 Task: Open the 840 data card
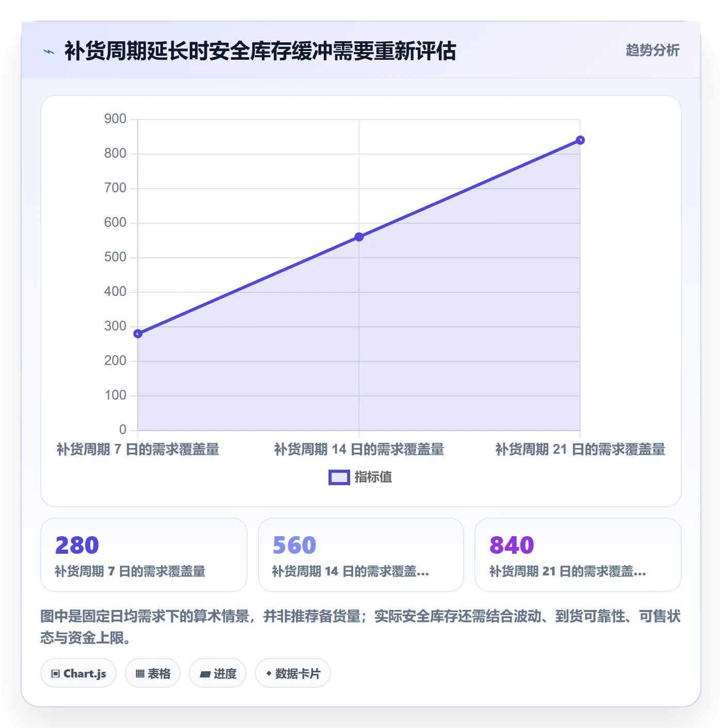point(578,555)
